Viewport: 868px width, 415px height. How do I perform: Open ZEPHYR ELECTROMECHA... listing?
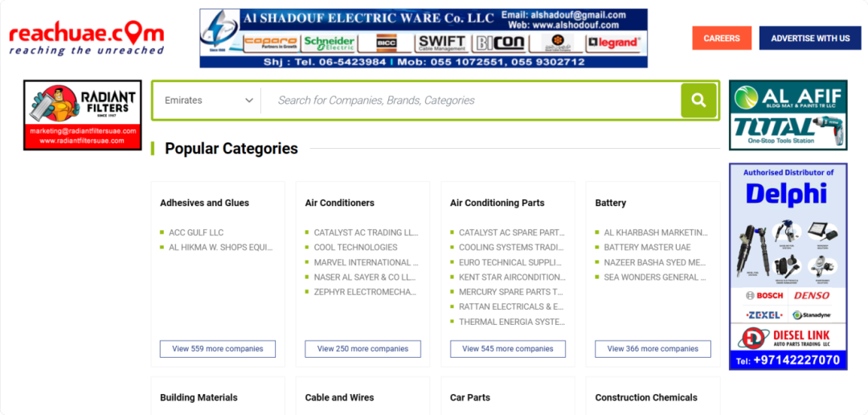(x=366, y=293)
